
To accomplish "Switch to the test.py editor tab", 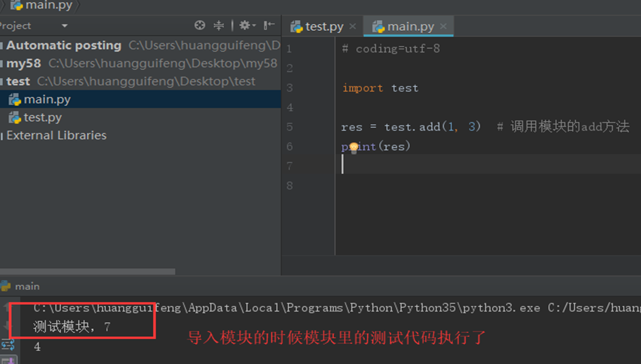I will (323, 26).
